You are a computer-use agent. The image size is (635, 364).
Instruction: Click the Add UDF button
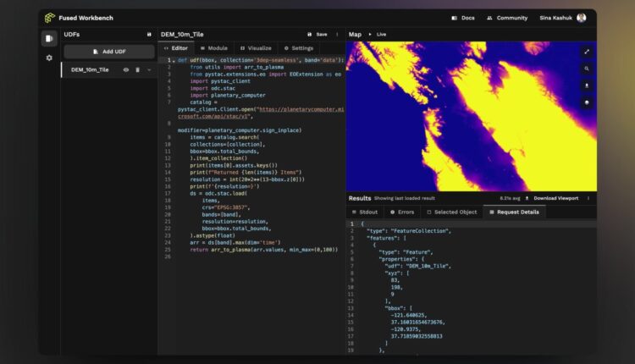click(109, 52)
